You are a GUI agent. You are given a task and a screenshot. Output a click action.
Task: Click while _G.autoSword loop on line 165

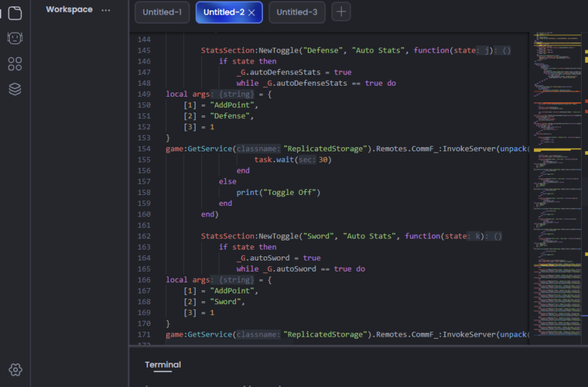click(x=301, y=269)
